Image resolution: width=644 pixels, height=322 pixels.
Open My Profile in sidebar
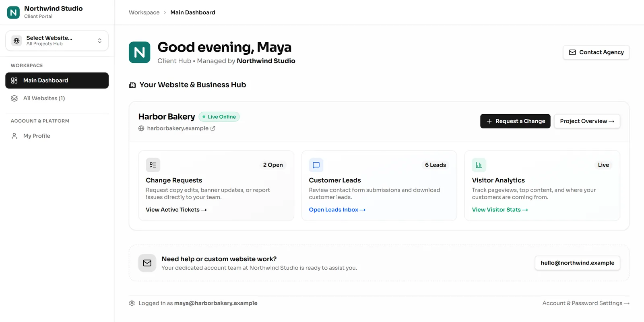coord(57,136)
